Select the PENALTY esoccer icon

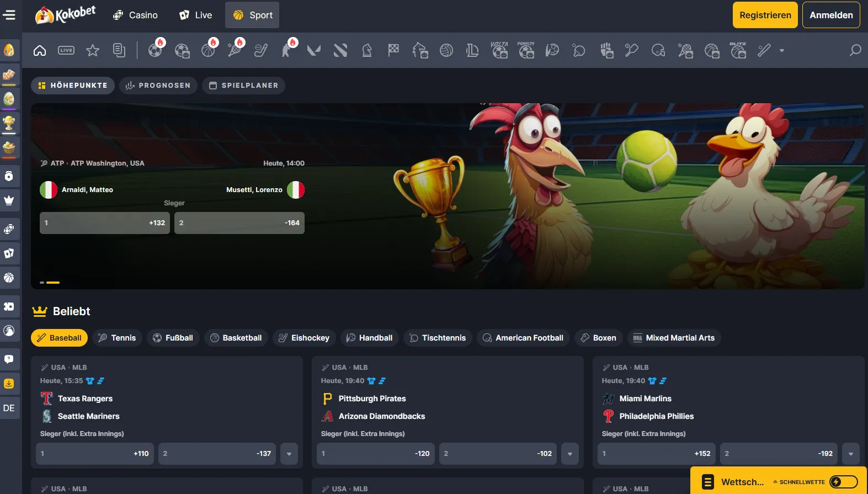pos(526,50)
